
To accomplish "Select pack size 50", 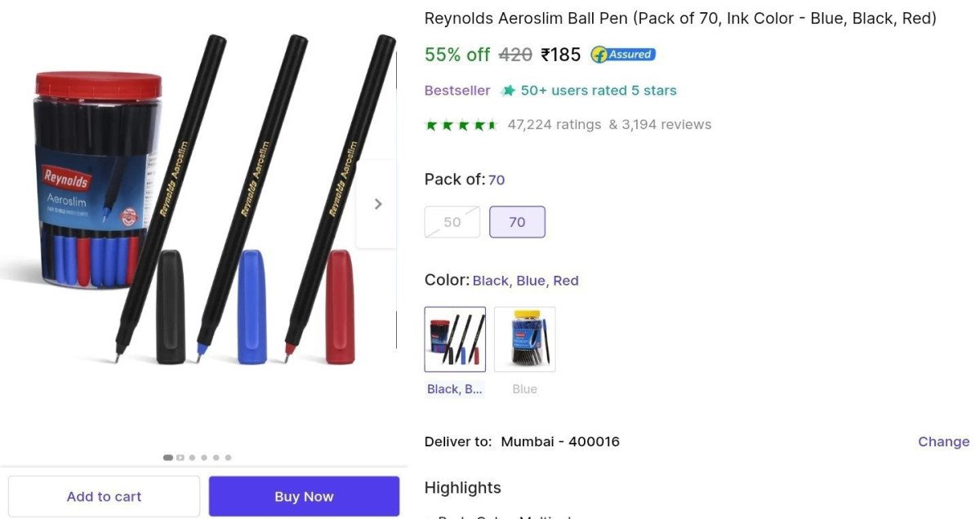I will (x=452, y=221).
